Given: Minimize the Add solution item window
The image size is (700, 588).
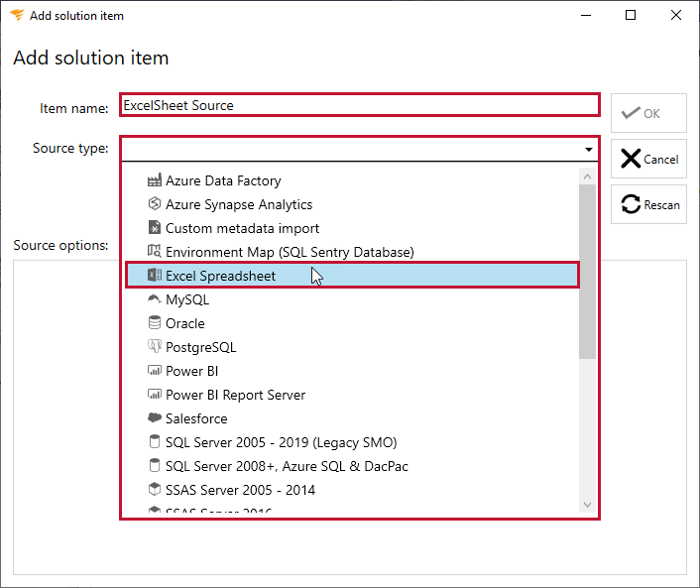Looking at the screenshot, I should 586,15.
